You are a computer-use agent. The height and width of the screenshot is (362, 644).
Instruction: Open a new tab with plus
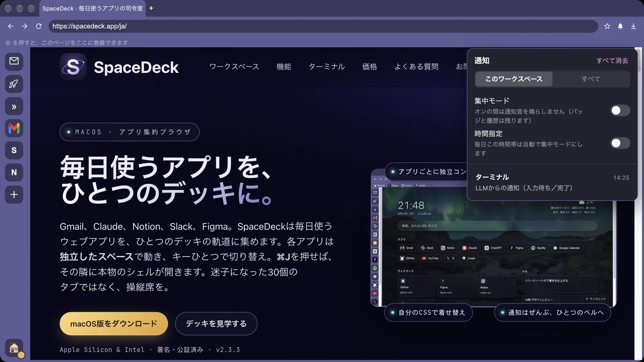pyautogui.click(x=151, y=8)
